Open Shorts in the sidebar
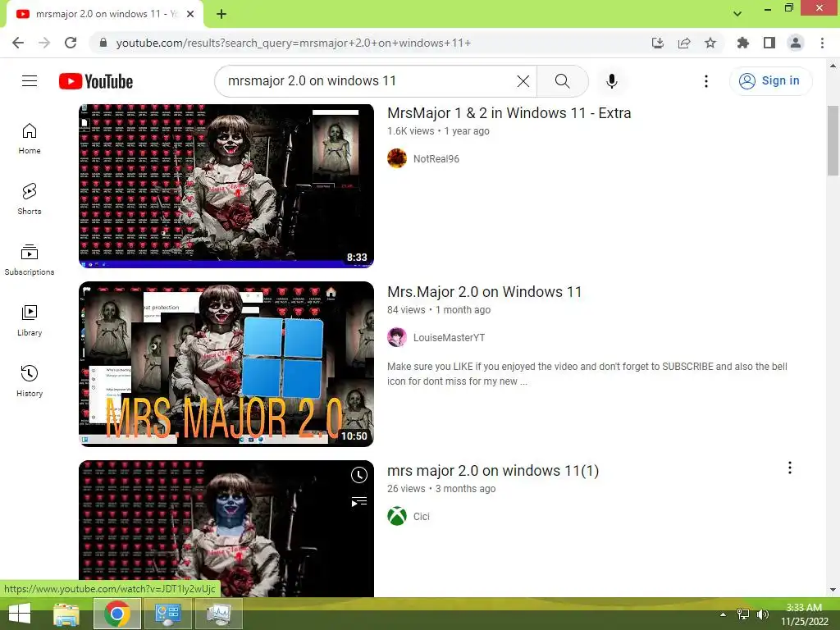Screen dimensions: 840x630 tap(30, 199)
